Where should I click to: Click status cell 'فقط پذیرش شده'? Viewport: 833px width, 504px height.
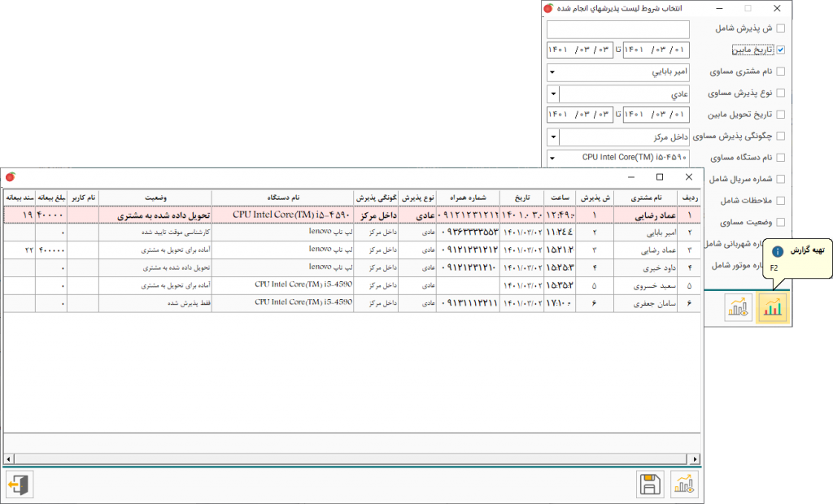pyautogui.click(x=155, y=304)
